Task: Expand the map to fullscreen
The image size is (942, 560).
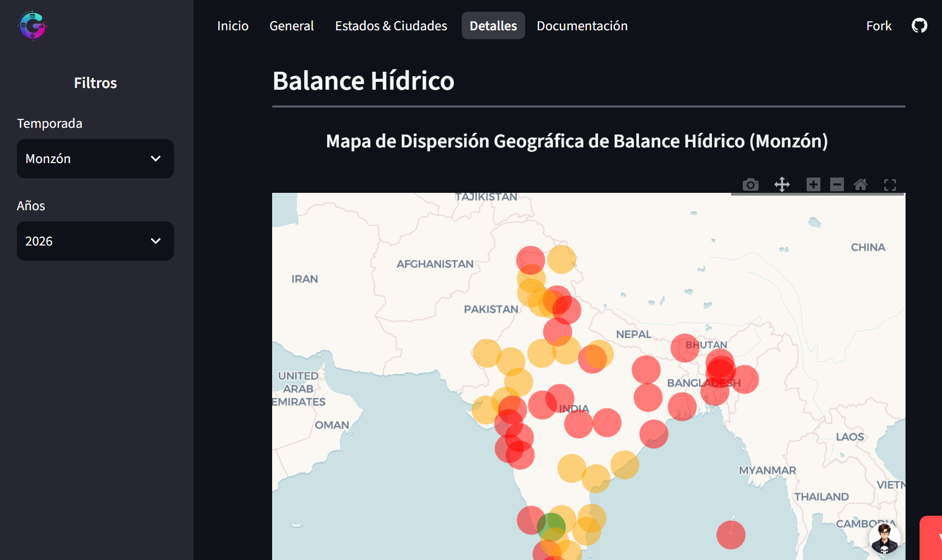Action: point(890,184)
